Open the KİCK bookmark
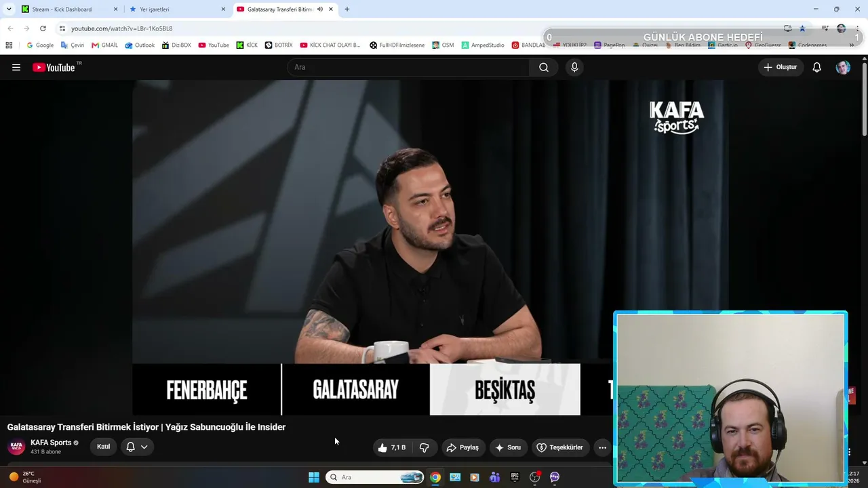This screenshot has height=488, width=868. click(x=247, y=45)
